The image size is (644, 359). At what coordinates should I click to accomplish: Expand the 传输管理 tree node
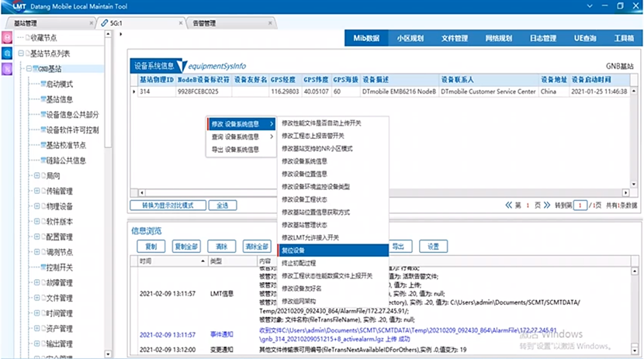point(36,191)
